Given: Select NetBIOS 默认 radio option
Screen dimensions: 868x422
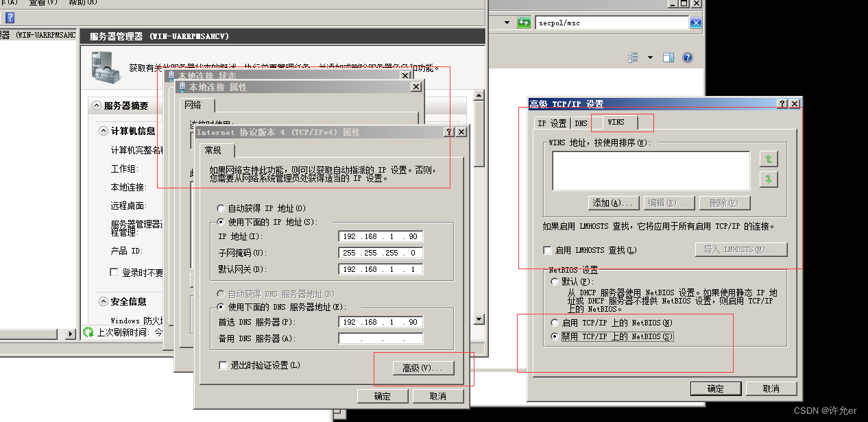Looking at the screenshot, I should click(x=555, y=282).
